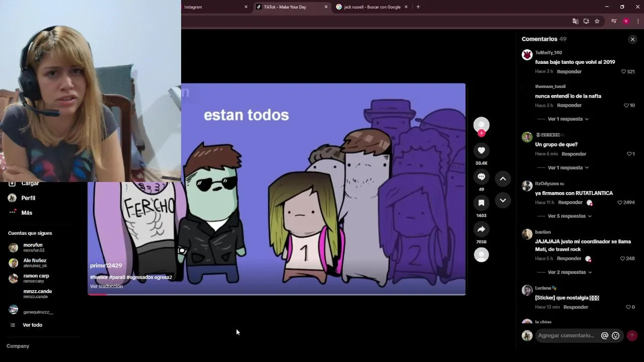
Task: Open a new browser tab
Action: 418,7
